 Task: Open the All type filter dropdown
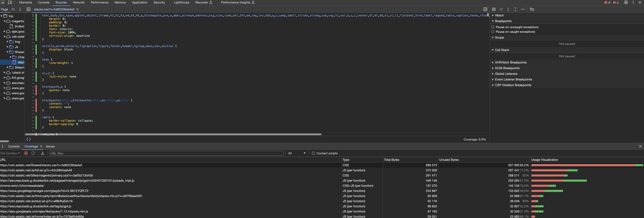click(x=297, y=153)
